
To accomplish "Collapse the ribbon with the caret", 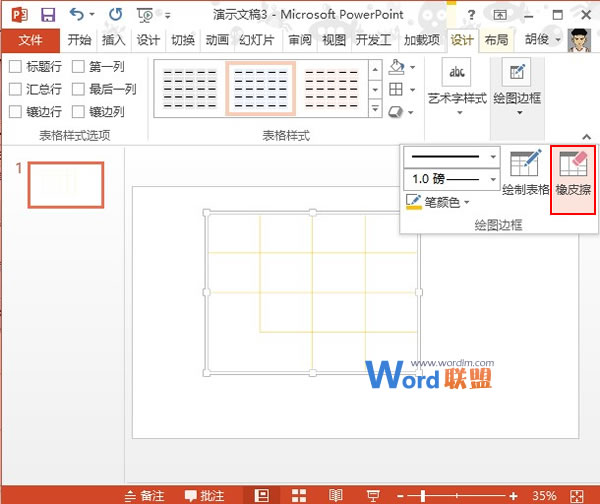I will pos(586,137).
